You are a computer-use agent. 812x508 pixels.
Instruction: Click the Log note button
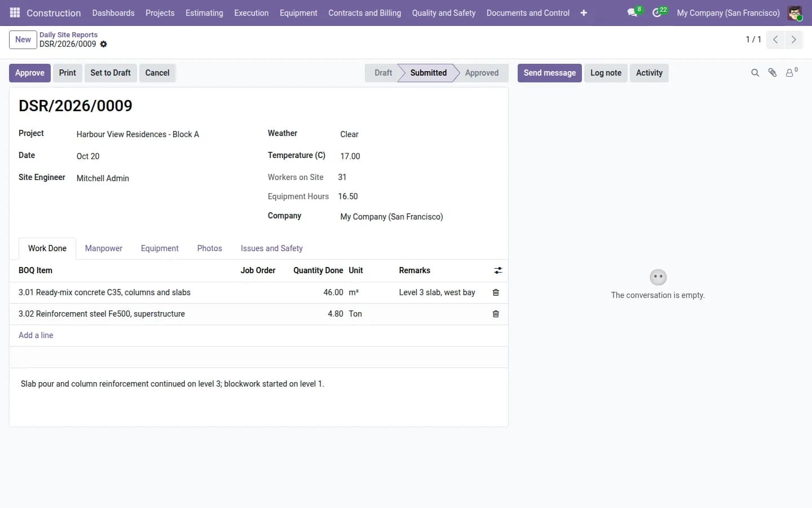[x=606, y=73]
